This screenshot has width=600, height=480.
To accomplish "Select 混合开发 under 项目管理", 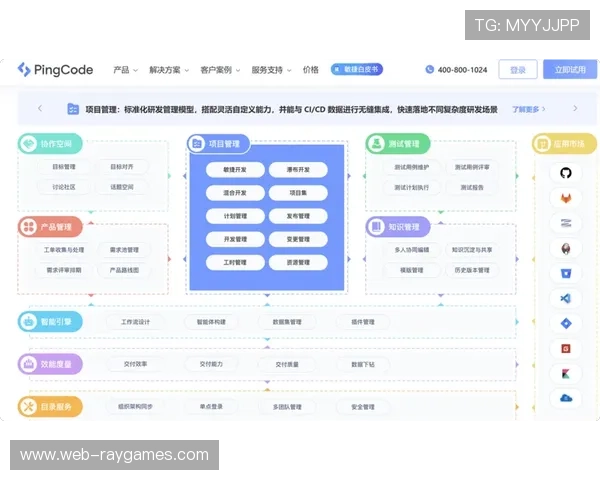I will click(235, 193).
